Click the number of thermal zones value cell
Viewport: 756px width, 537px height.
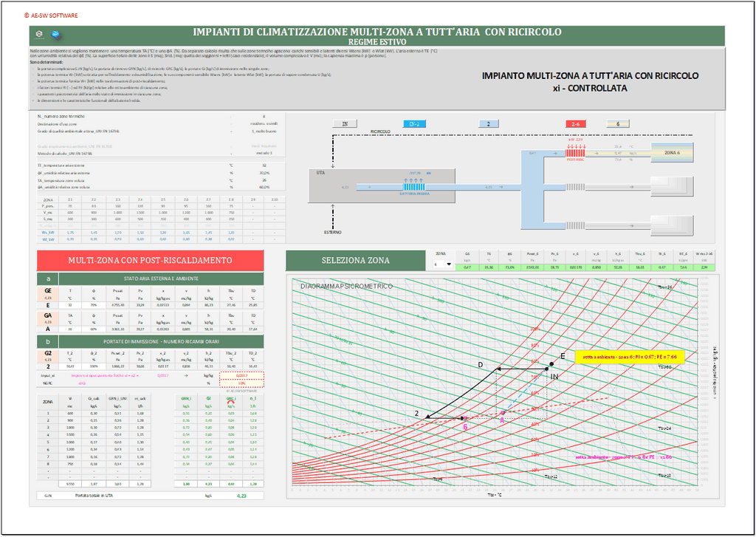click(263, 117)
